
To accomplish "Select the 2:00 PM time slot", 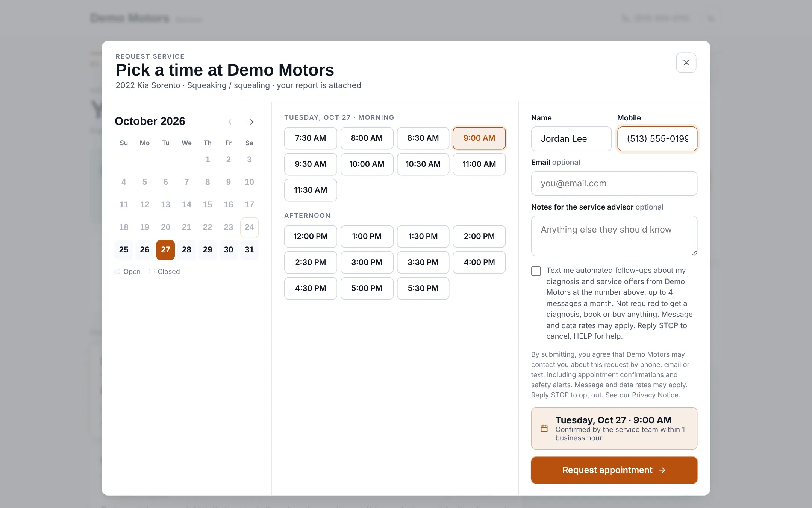I will [479, 236].
